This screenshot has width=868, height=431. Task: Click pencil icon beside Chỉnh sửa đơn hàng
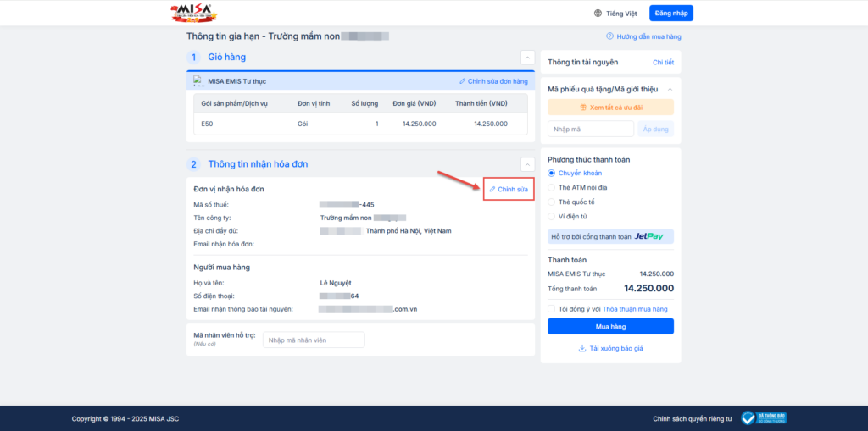[462, 81]
